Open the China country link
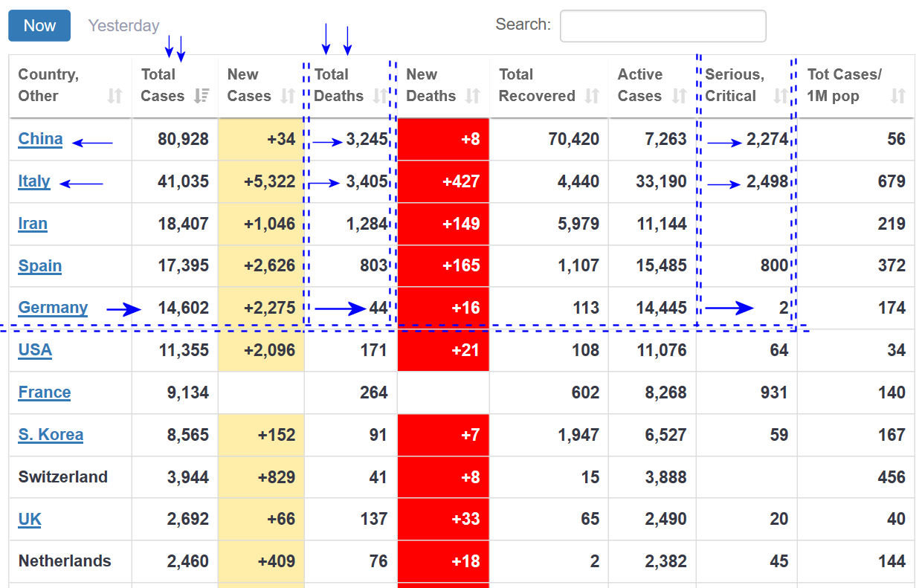 click(40, 139)
